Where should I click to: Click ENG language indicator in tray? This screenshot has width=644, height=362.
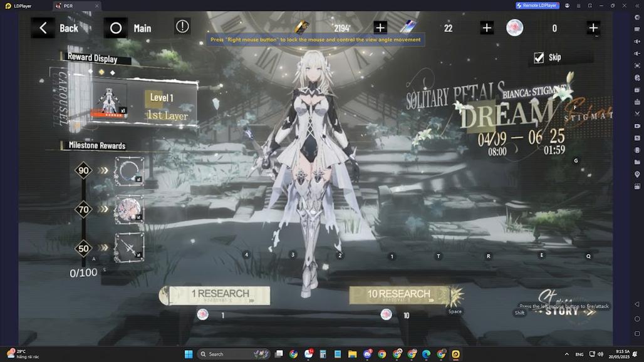click(x=579, y=354)
